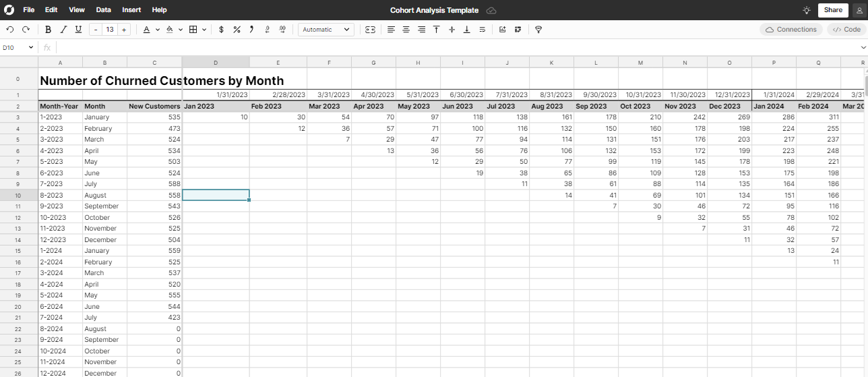Toggle the light bulb theme icon
Screen dimensions: 868x377
[807, 10]
